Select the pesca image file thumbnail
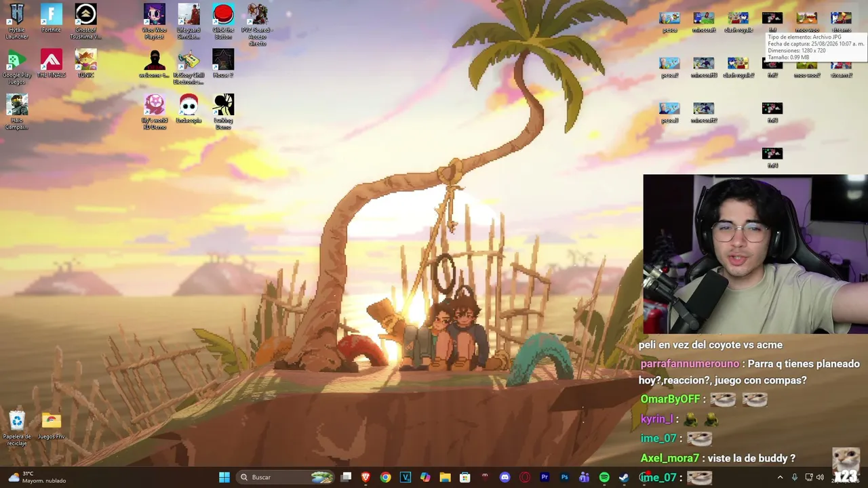Screen dimensions: 868x488 tap(669, 22)
